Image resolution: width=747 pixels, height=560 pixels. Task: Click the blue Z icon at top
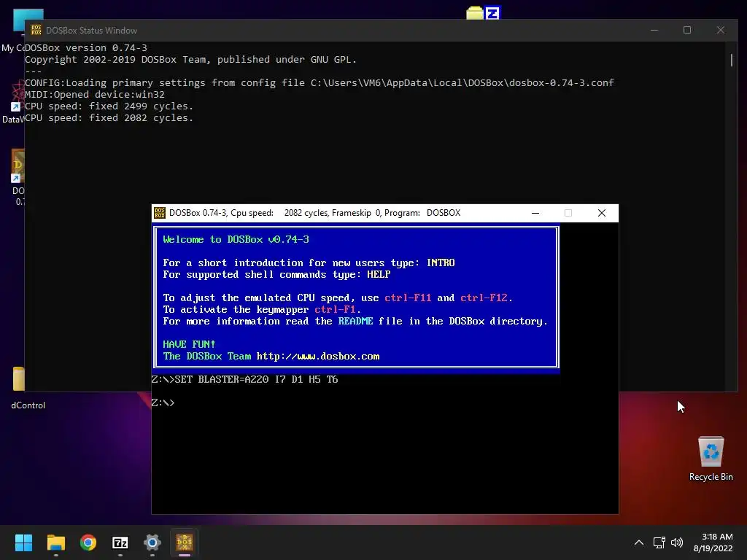492,13
